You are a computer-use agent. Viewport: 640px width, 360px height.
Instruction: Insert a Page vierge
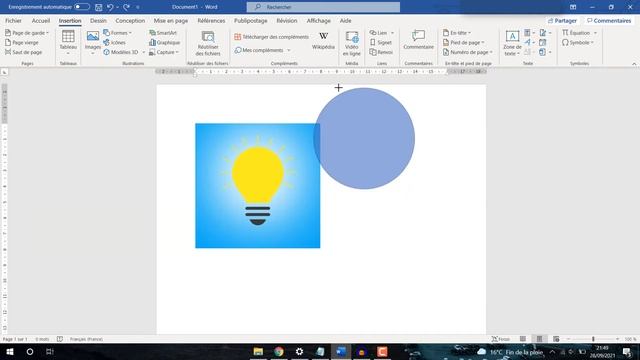click(x=22, y=42)
